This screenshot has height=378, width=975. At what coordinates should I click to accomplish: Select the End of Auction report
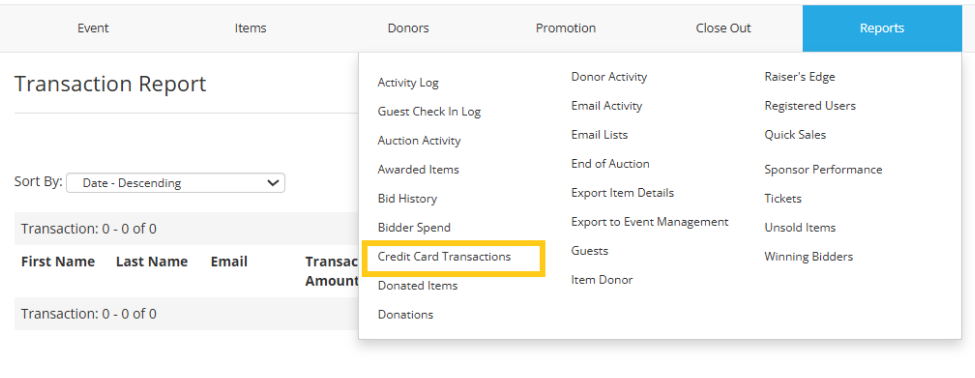610,164
